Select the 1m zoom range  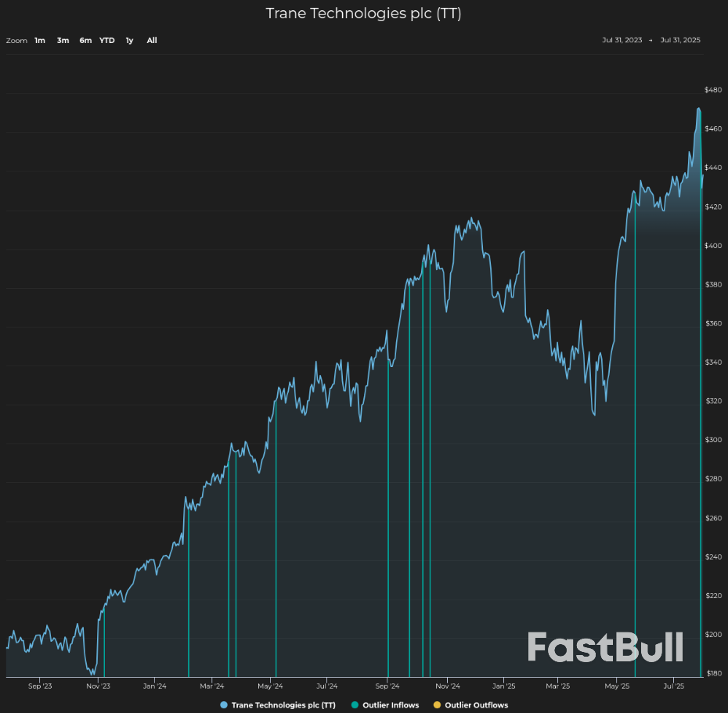pos(40,40)
